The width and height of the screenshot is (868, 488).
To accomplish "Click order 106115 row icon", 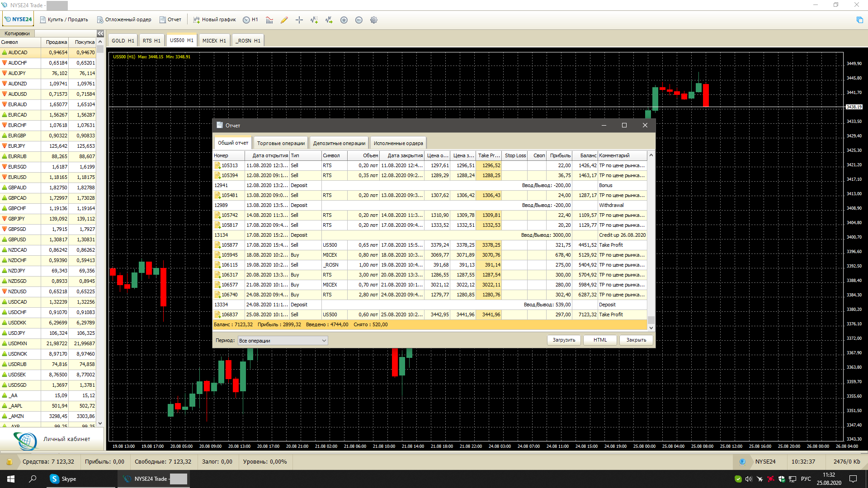I will [x=217, y=265].
